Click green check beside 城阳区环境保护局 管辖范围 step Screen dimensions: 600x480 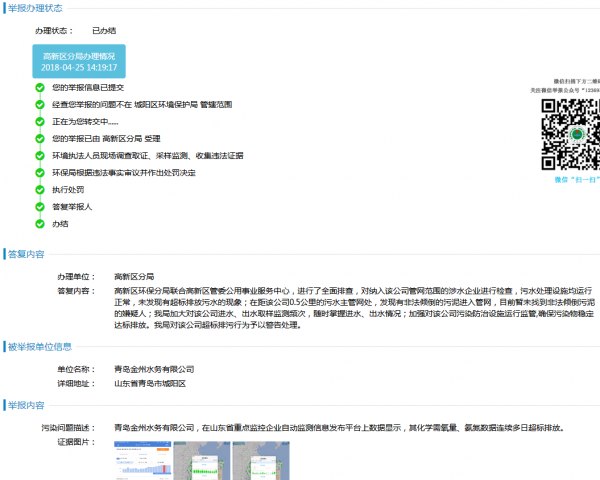pyautogui.click(x=40, y=104)
